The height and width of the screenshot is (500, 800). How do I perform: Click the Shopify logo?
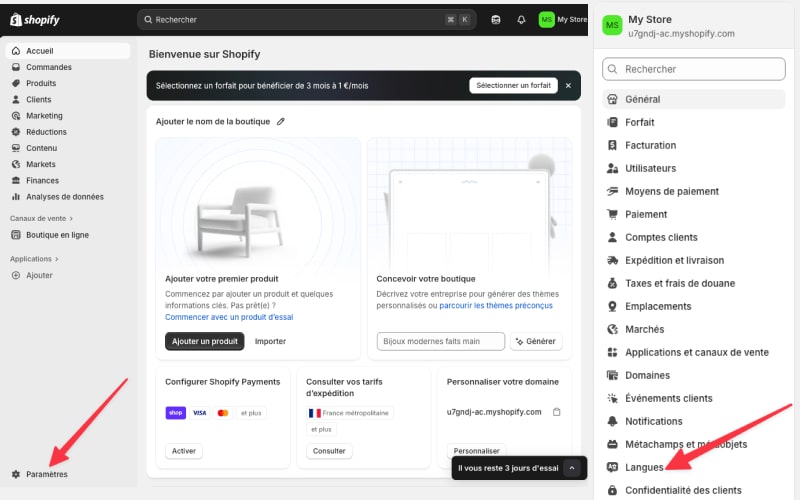[35, 19]
